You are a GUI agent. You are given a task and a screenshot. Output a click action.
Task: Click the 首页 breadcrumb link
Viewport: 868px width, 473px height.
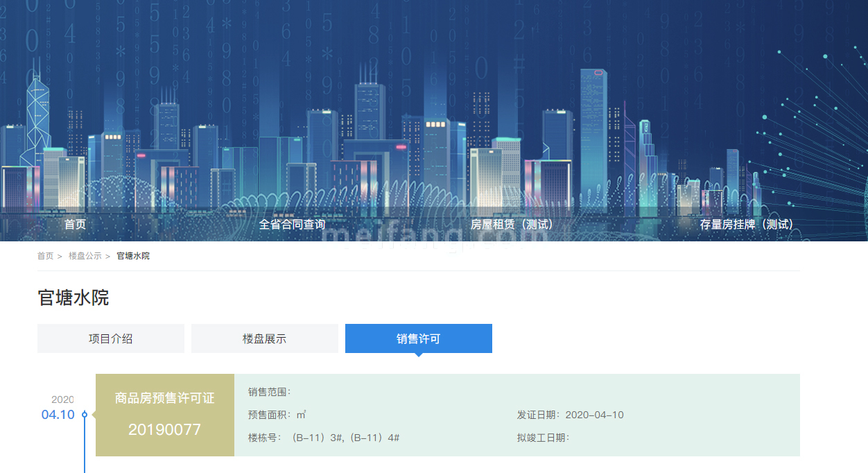(45, 256)
